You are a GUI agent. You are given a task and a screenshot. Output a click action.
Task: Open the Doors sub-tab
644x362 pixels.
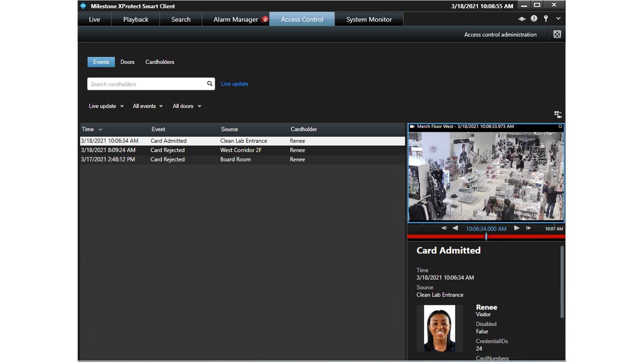(x=127, y=62)
